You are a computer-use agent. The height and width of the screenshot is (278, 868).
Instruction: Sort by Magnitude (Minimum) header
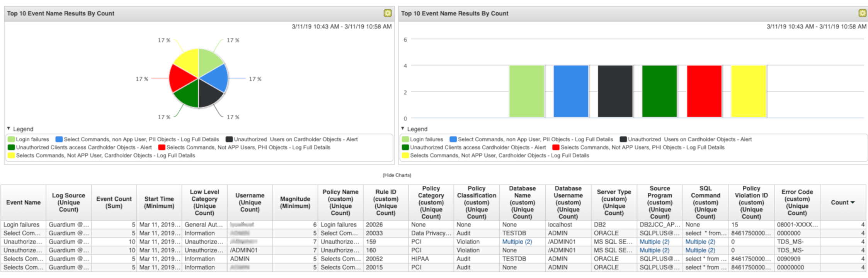point(295,202)
